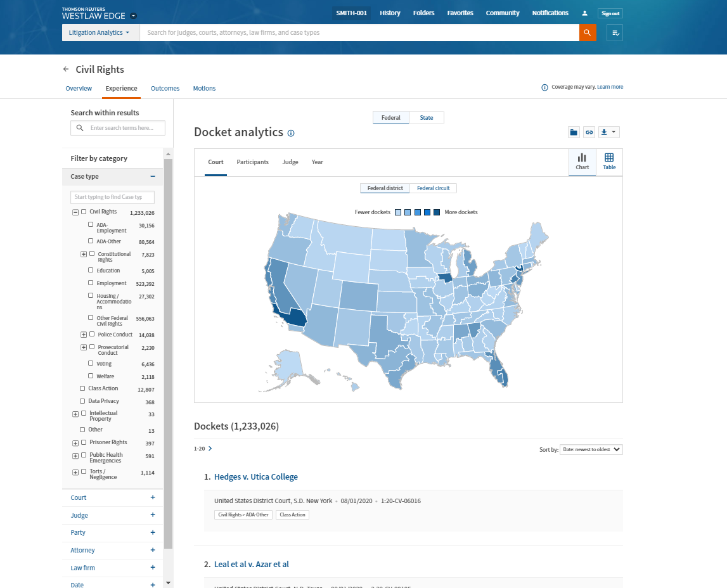
Task: Enable the Voting filter checkbox
Action: point(91,364)
